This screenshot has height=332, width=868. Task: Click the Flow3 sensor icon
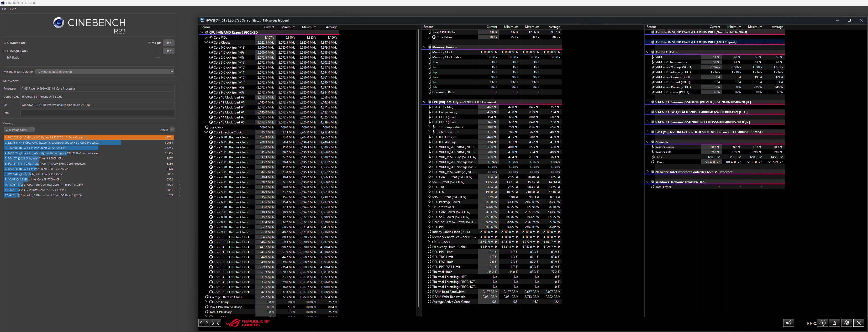click(653, 162)
